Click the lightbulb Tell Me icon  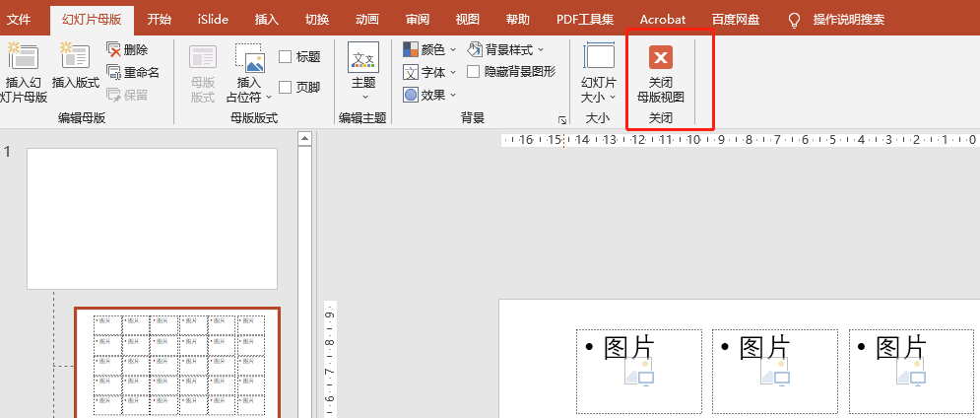(795, 20)
